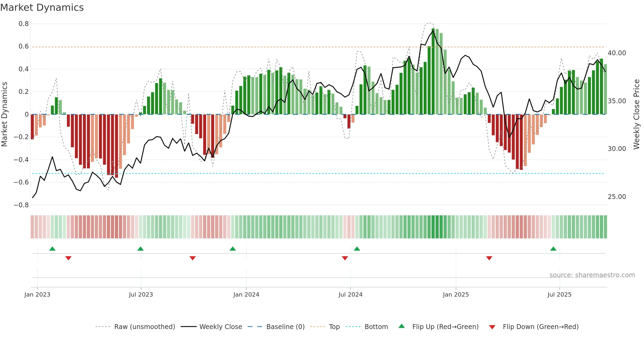Screen dimensions: 644x362
Task: Select the green flip-up triangle just after July 2024
Action: (x=357, y=249)
